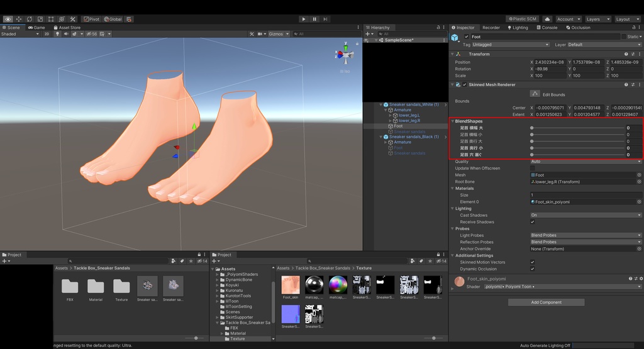Click the Pause button
The width and height of the screenshot is (644, 349).
click(314, 19)
